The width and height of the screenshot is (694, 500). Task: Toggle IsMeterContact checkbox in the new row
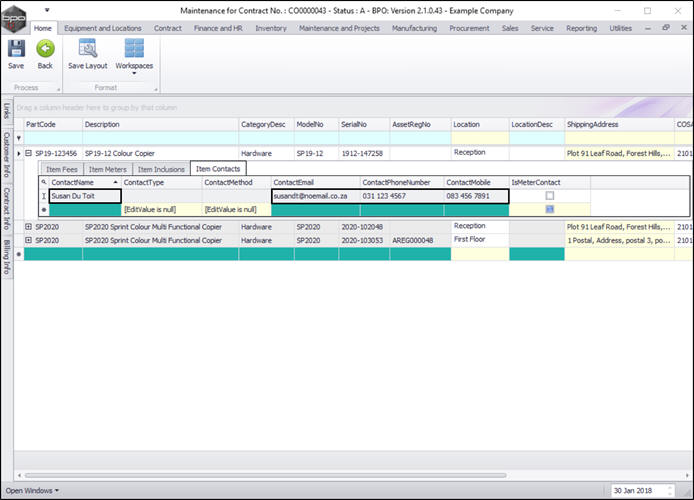pos(549,209)
